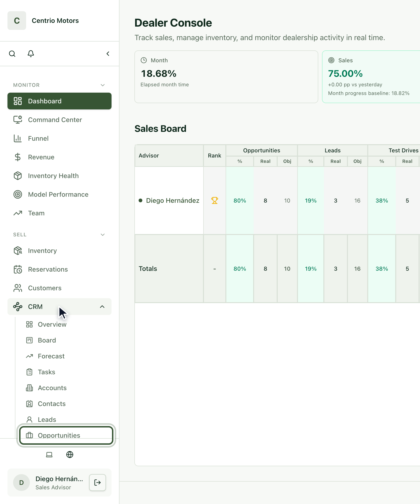Open the CRM Board
Screen dimensions: 420x504
[66, 340]
